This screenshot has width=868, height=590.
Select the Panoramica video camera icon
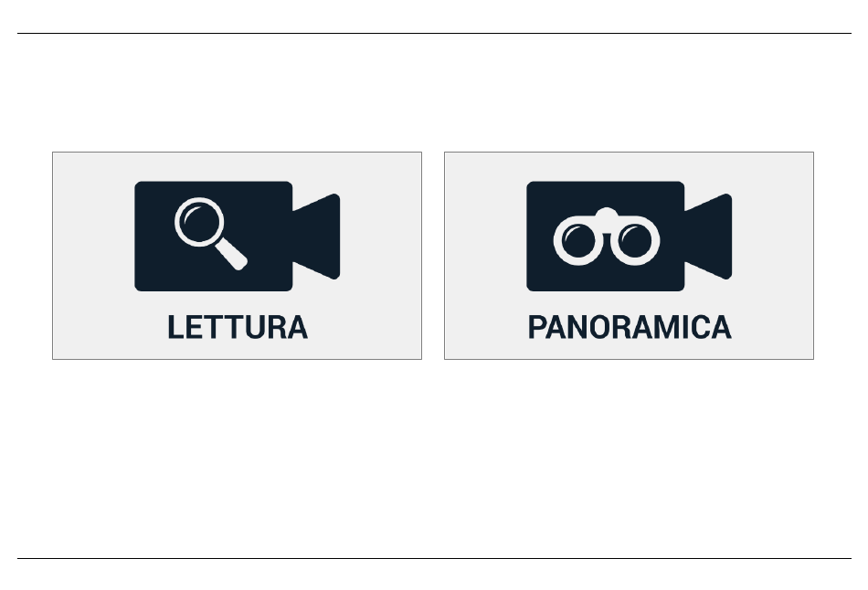629,237
